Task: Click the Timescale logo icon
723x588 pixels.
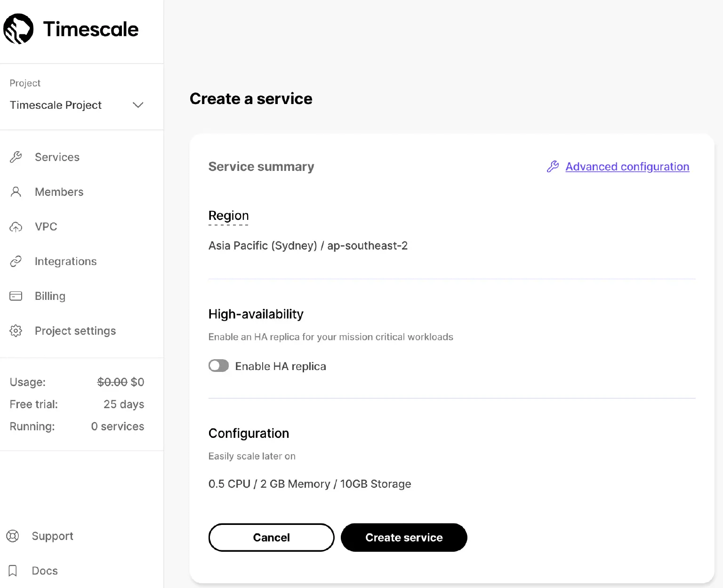Action: [19, 29]
